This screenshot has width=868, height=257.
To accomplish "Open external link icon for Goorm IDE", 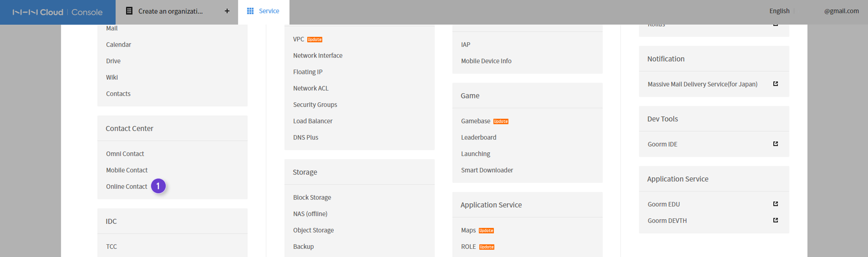I will (x=776, y=143).
